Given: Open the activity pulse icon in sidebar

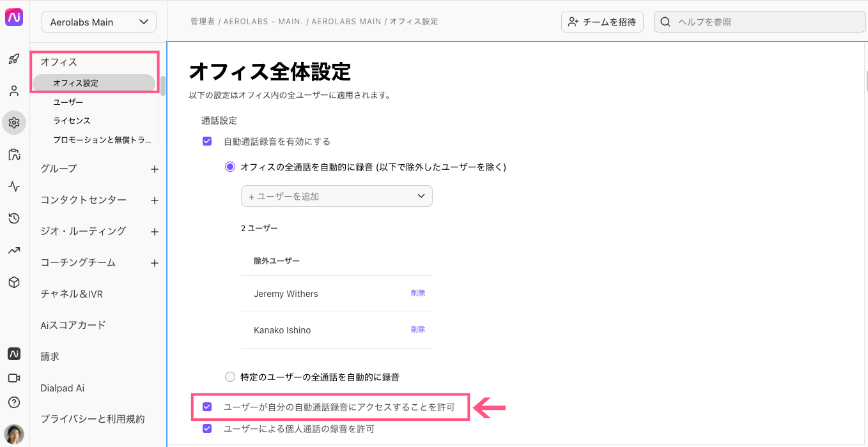Looking at the screenshot, I should [14, 186].
